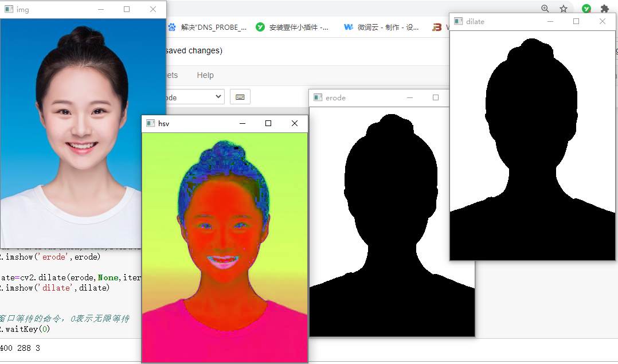Open the red B bookmark icon
The width and height of the screenshot is (618, 364).
tap(437, 27)
